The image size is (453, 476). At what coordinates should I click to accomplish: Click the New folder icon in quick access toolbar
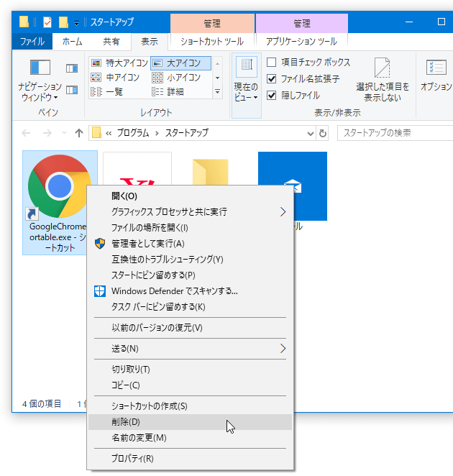(x=63, y=22)
